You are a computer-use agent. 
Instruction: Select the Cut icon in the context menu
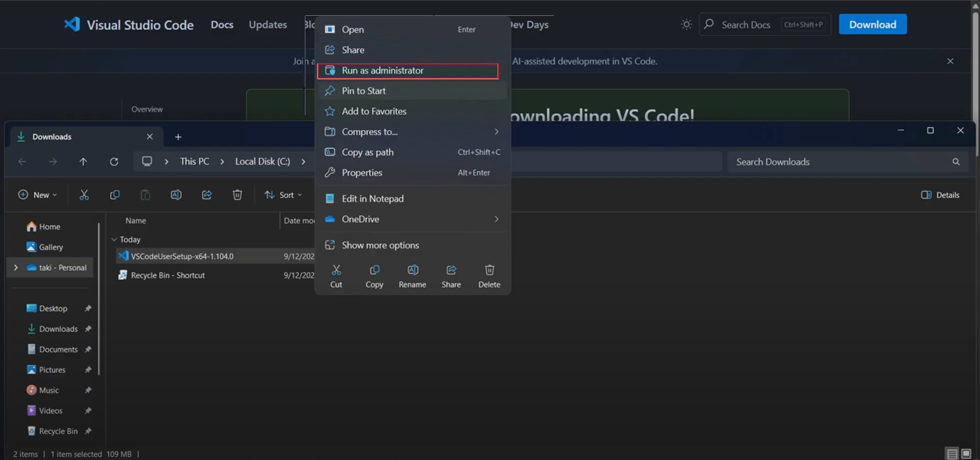336,275
